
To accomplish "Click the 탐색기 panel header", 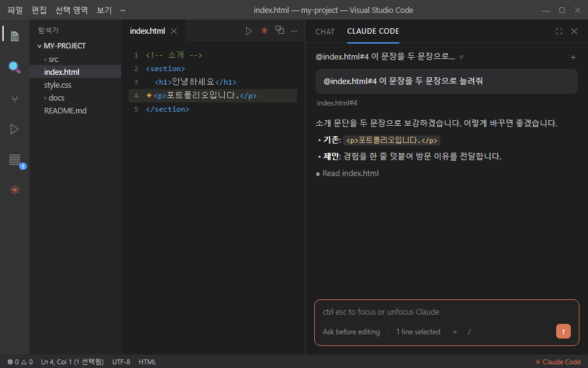I will [48, 31].
